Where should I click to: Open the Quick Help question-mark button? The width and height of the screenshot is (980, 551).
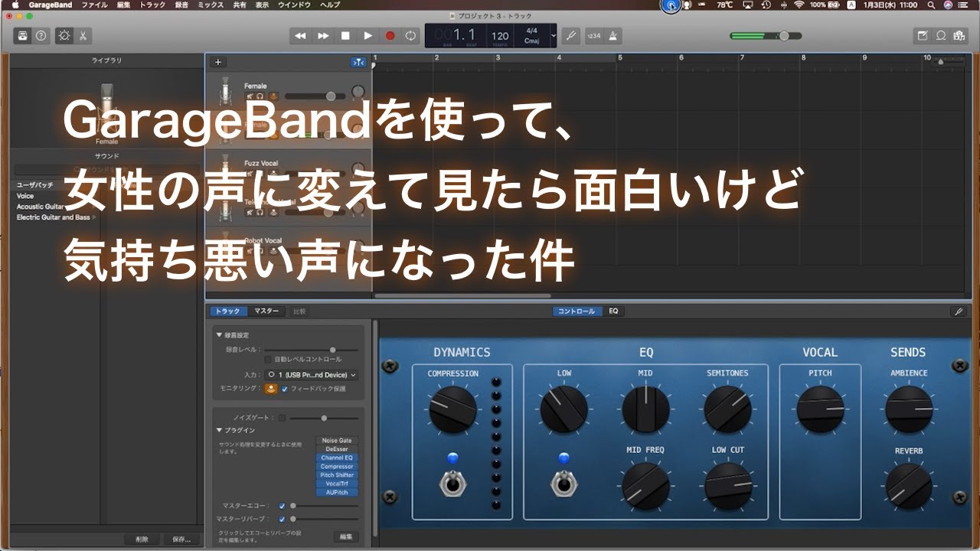click(41, 35)
